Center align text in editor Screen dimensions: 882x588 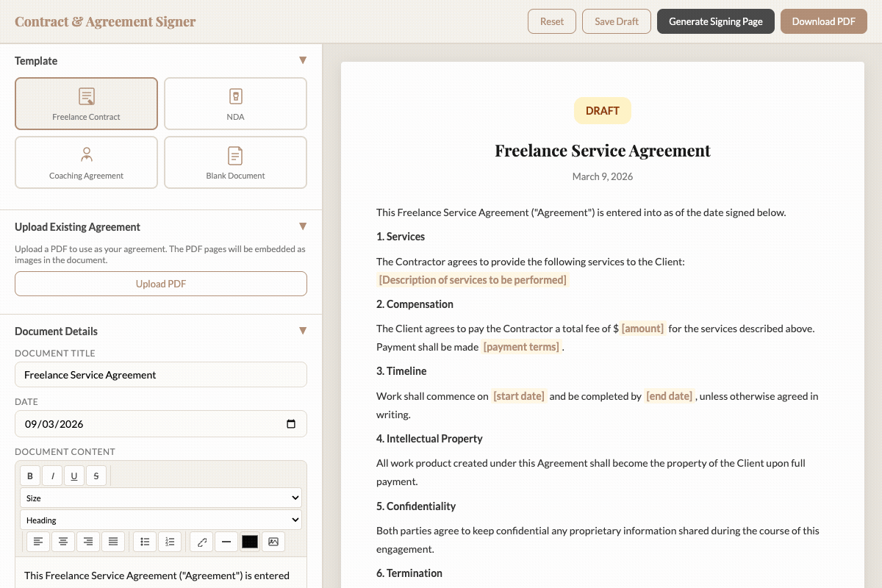pos(63,542)
